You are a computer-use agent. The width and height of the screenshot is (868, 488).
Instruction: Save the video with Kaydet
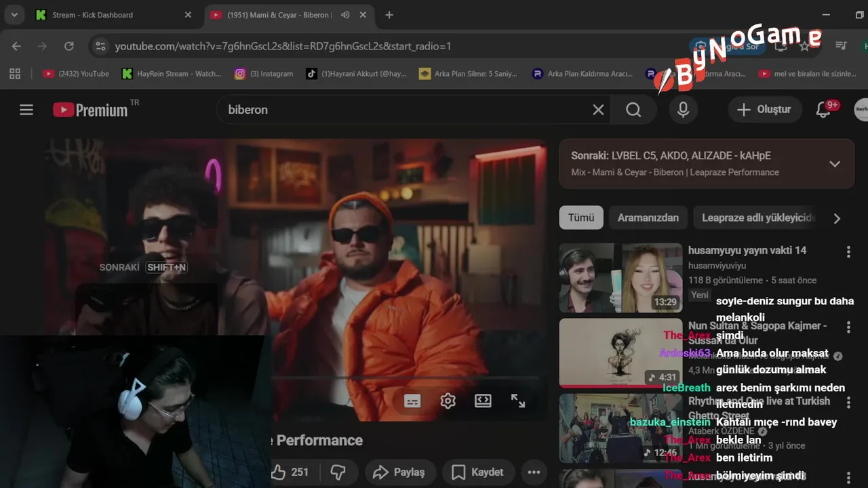pos(478,472)
